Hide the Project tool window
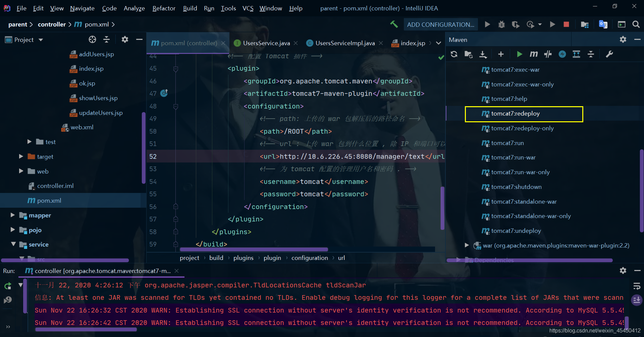The width and height of the screenshot is (644, 337). (x=139, y=40)
